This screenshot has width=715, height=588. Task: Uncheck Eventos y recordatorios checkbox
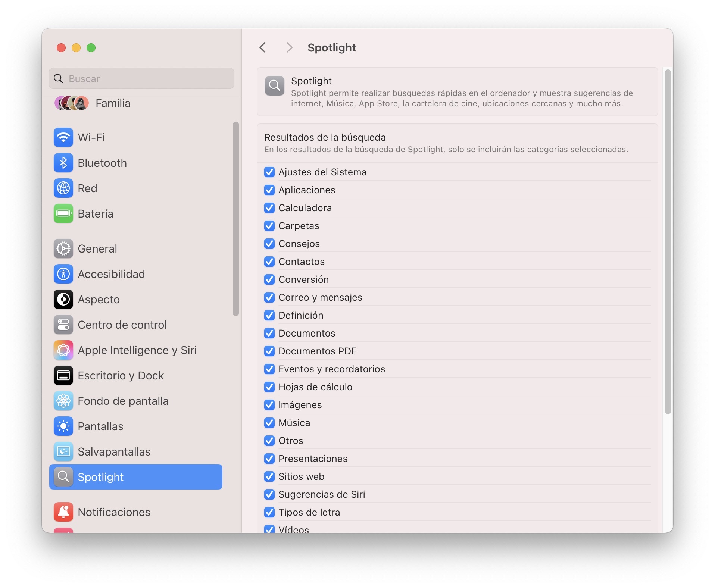coord(269,369)
